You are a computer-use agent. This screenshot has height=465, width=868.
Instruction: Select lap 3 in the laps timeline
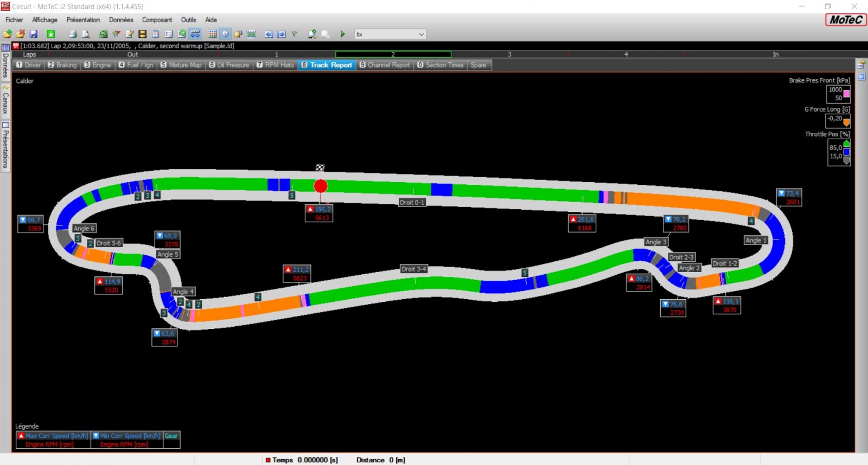tap(509, 54)
